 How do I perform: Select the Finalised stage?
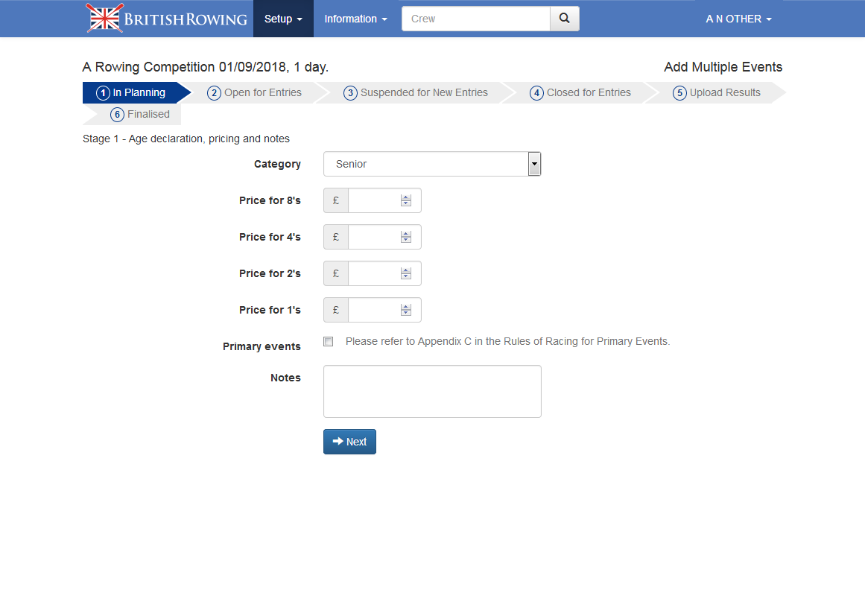coord(140,115)
